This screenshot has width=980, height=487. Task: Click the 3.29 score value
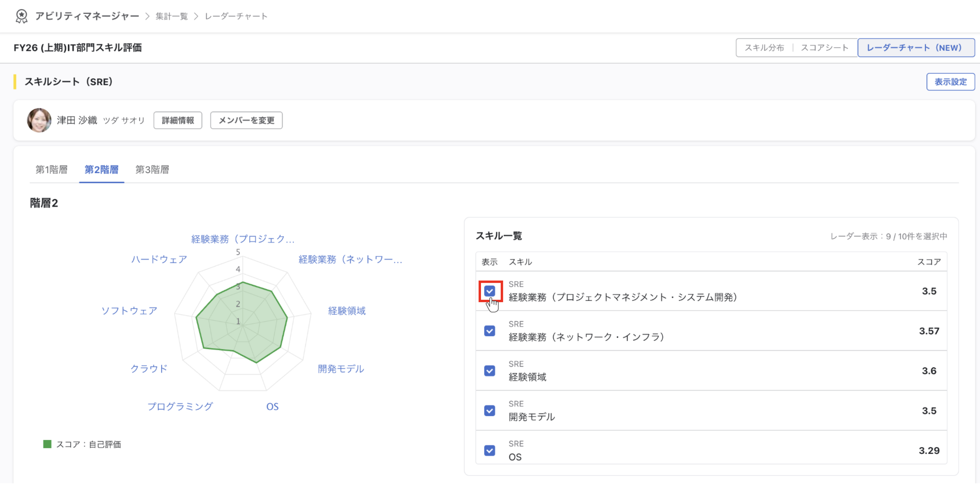(929, 451)
